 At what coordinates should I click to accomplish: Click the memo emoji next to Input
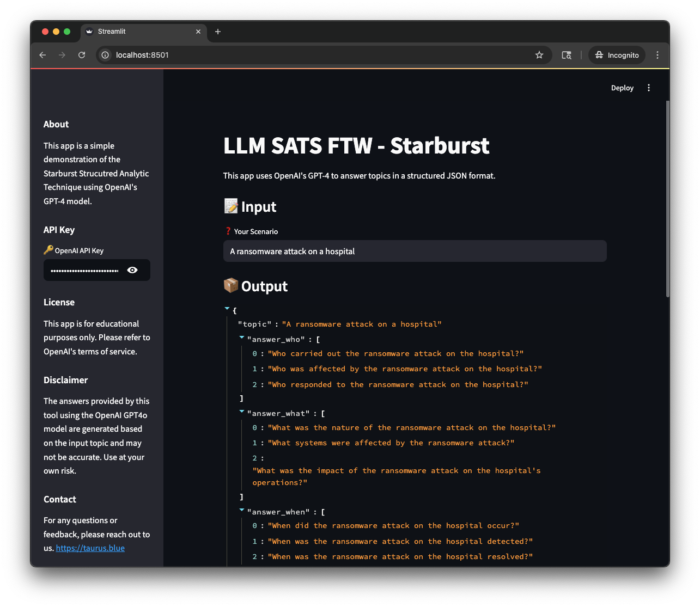tap(231, 206)
